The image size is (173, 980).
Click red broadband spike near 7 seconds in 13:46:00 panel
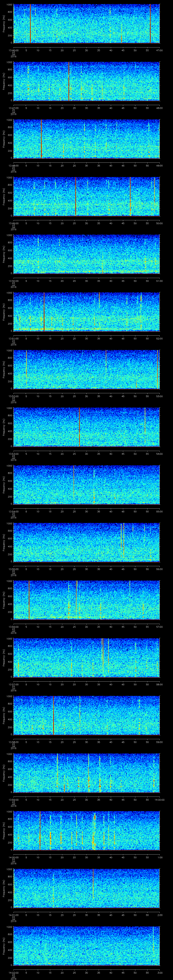point(30,24)
